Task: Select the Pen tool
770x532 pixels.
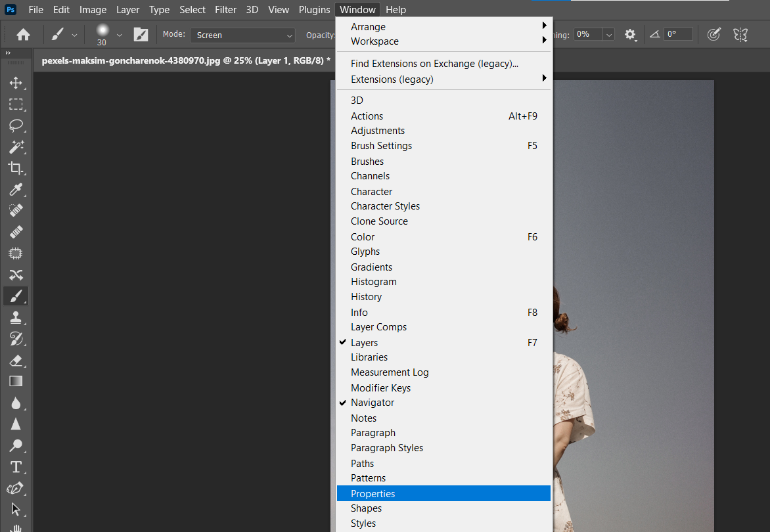Action: (16, 488)
